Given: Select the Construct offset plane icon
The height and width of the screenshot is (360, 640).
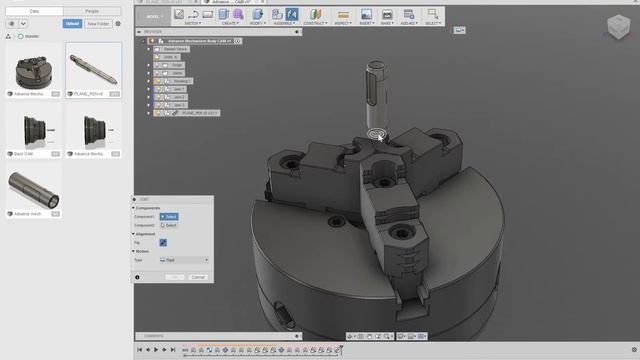Looking at the screenshot, I should (x=315, y=14).
